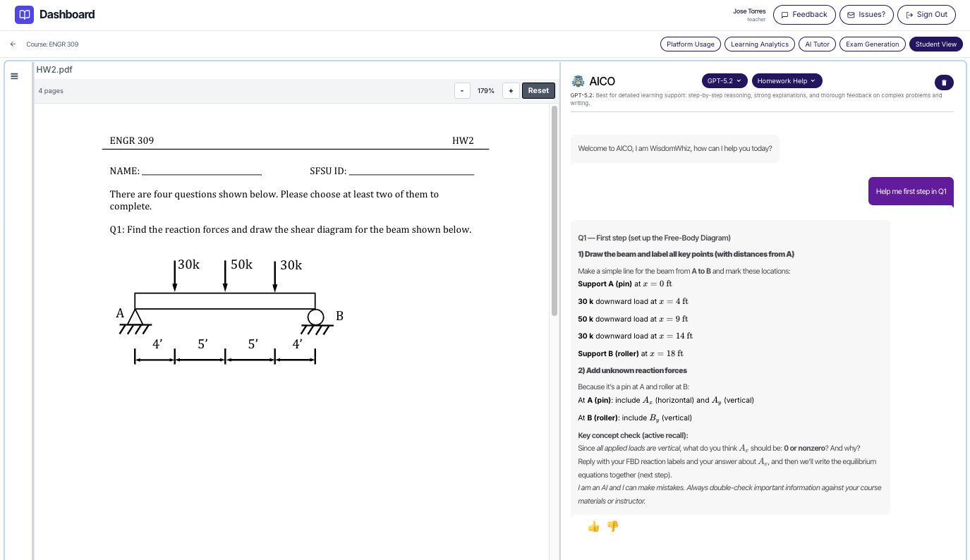The width and height of the screenshot is (970, 560).
Task: Sign out of the dashboard
Action: [926, 15]
